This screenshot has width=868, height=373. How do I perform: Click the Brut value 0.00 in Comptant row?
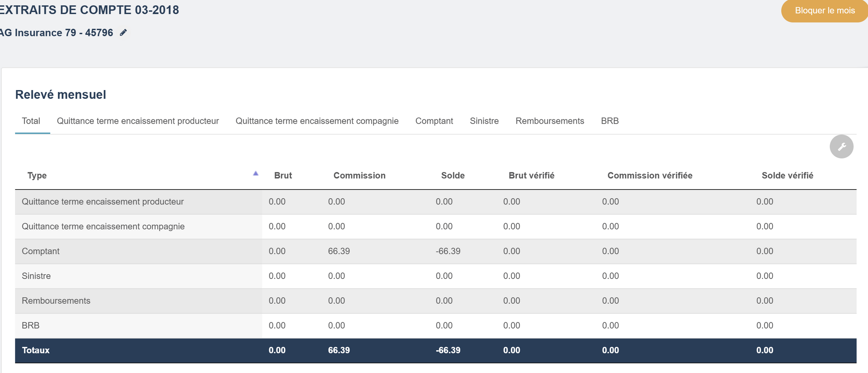tap(277, 251)
